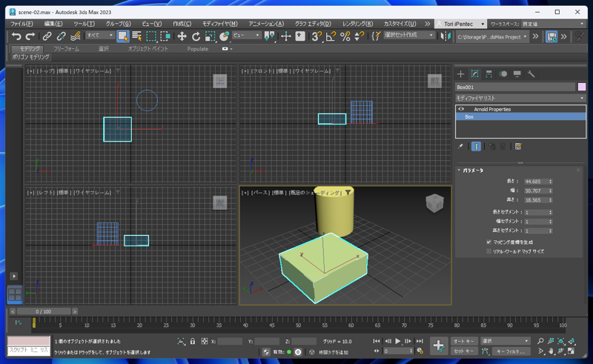Screen dimensions: 593x364
Task: Click the 0 / 100 time slider
Action: [44, 311]
